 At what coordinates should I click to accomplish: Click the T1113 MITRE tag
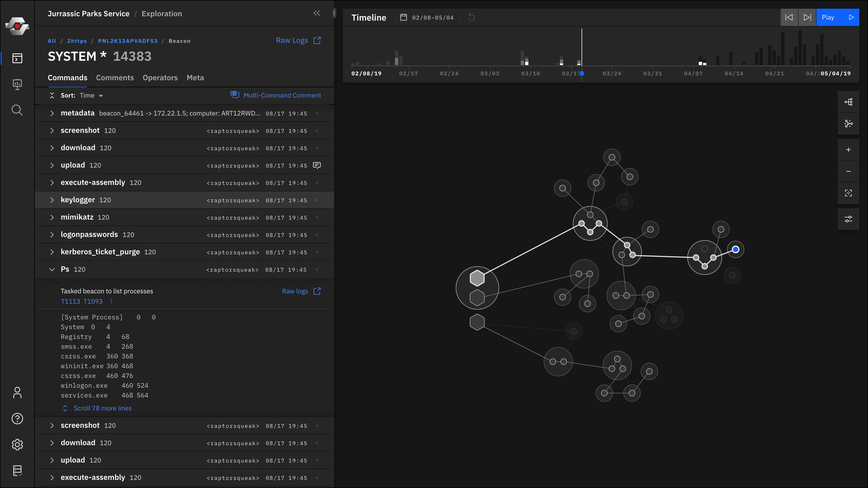pos(71,301)
